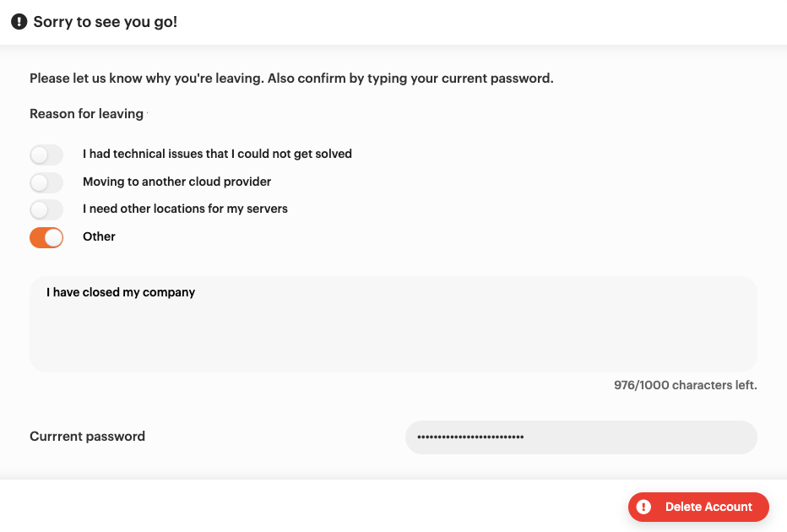Click the warning icon inside Delete Account button
Image resolution: width=787 pixels, height=532 pixels.
tap(643, 507)
